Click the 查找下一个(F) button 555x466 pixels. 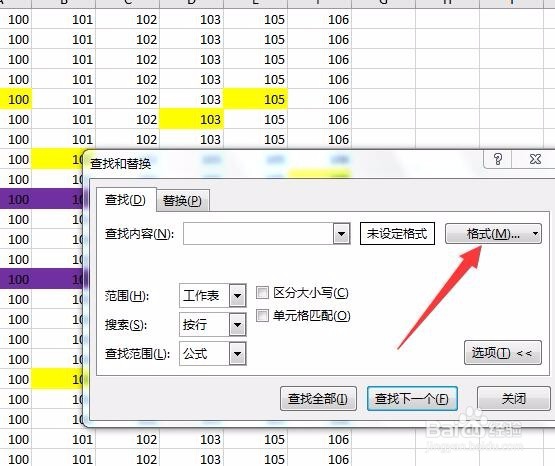click(412, 399)
